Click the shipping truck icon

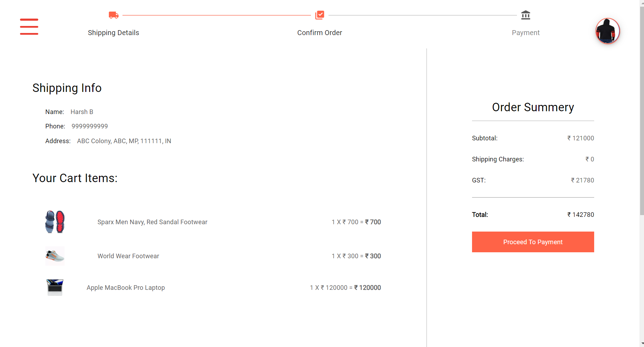point(113,15)
